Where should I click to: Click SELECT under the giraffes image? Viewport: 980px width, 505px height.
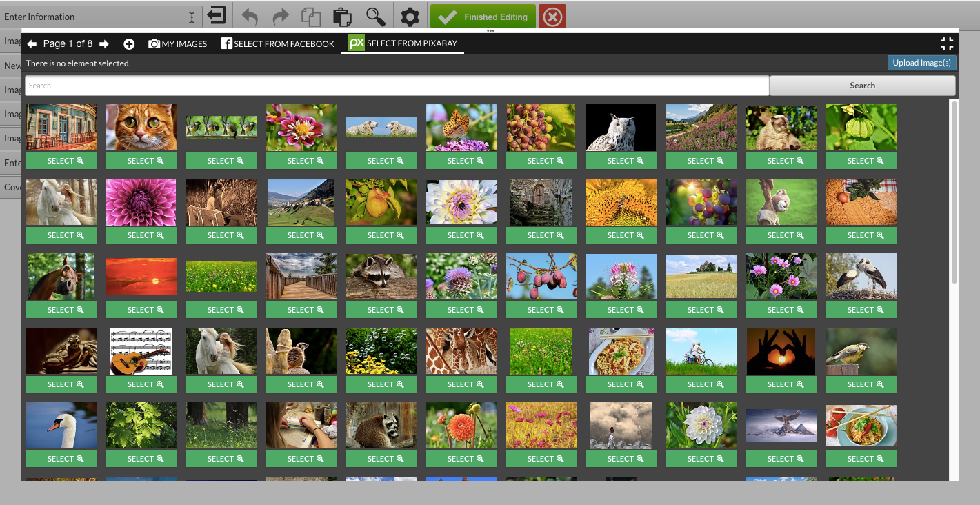pyautogui.click(x=461, y=384)
